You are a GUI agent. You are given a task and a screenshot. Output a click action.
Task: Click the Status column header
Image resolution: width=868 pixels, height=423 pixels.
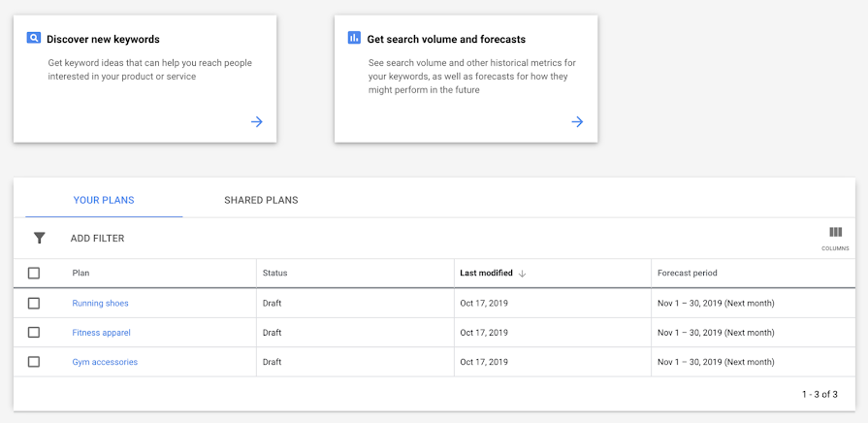[x=275, y=274]
